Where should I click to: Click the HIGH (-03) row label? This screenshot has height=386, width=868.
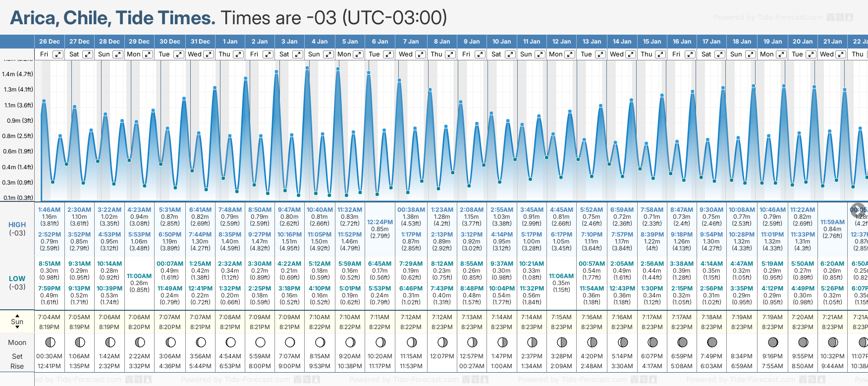pyautogui.click(x=17, y=229)
